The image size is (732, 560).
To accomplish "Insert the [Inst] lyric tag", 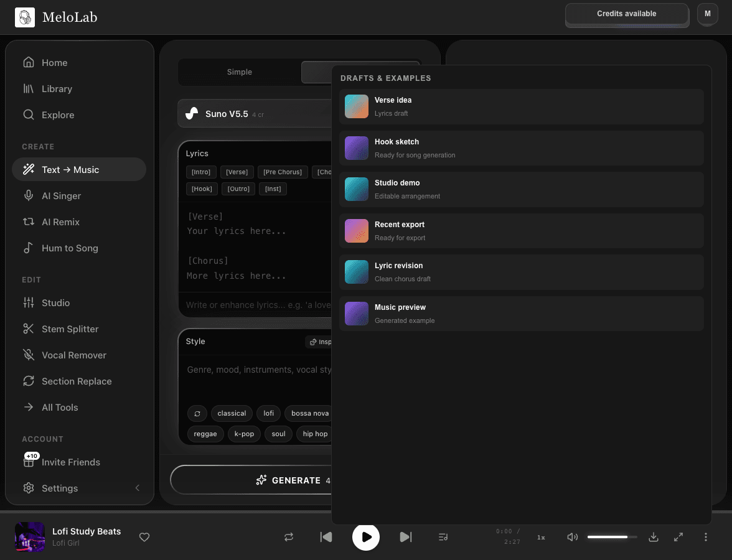I will 273,189.
